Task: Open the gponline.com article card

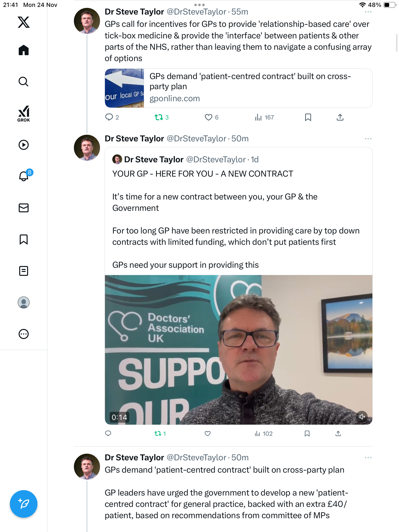Action: pyautogui.click(x=238, y=88)
